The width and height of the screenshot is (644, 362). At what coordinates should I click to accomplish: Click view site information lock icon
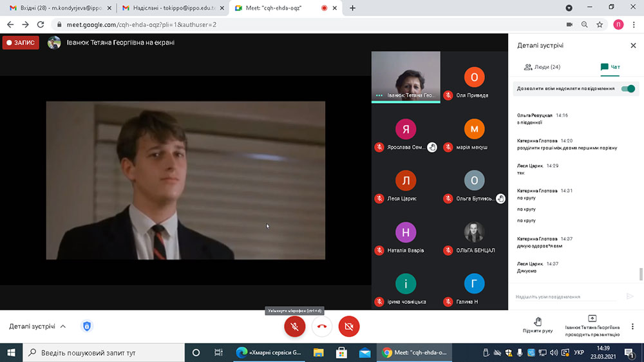(x=59, y=24)
